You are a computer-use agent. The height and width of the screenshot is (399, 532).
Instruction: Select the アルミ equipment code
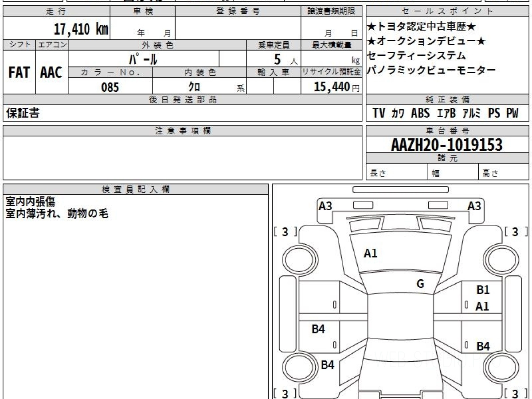[471, 113]
